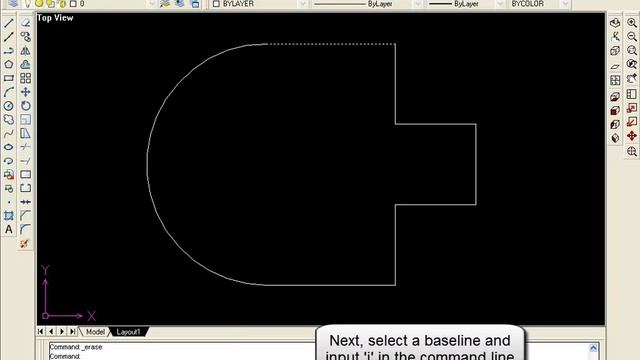
Task: Select the Line draw tool
Action: tap(9, 23)
